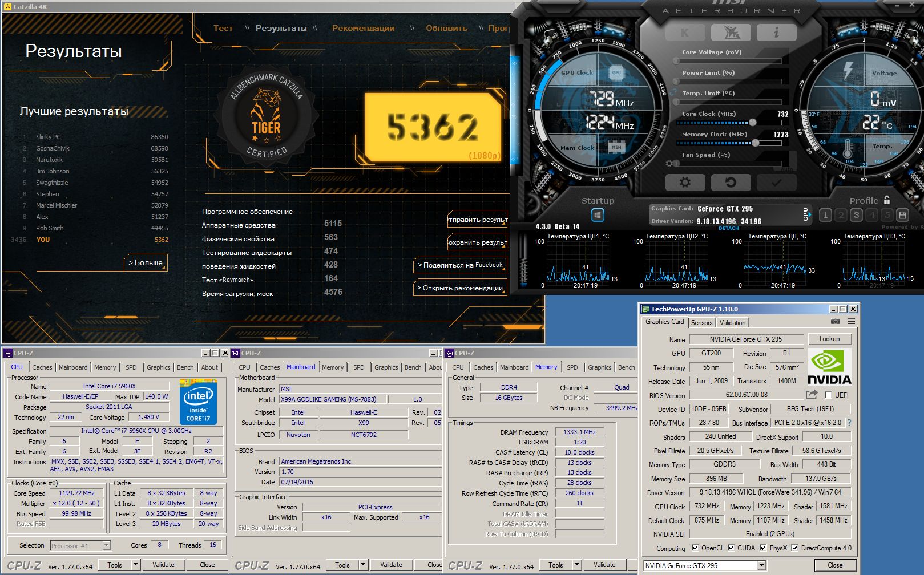Viewport: 924px width, 575px height.
Task: Open About tab in first CPU-Z window
Action: coord(209,367)
